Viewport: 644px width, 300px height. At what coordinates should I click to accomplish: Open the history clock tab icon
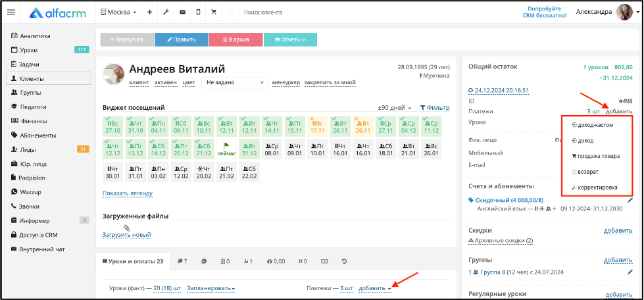click(x=344, y=261)
